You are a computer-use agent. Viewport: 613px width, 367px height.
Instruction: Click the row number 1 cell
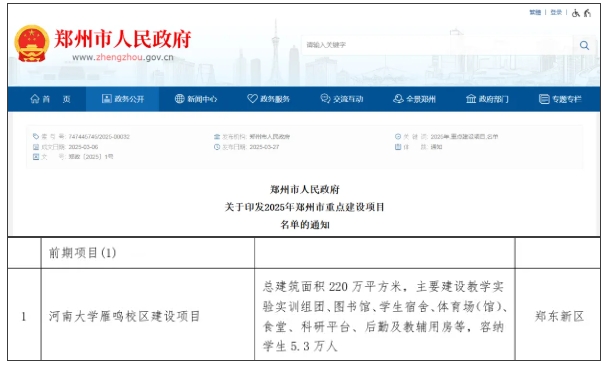(x=24, y=315)
